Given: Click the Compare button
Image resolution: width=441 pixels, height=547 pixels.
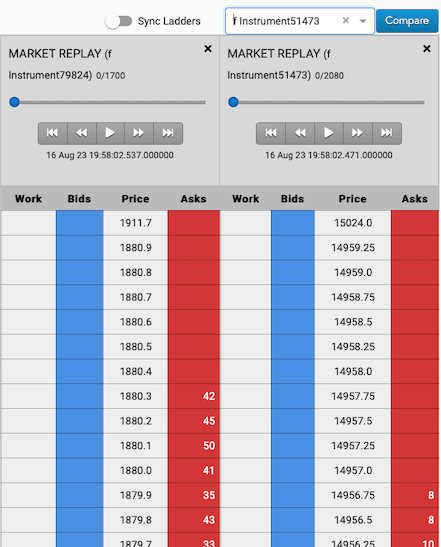Looking at the screenshot, I should pyautogui.click(x=407, y=21).
